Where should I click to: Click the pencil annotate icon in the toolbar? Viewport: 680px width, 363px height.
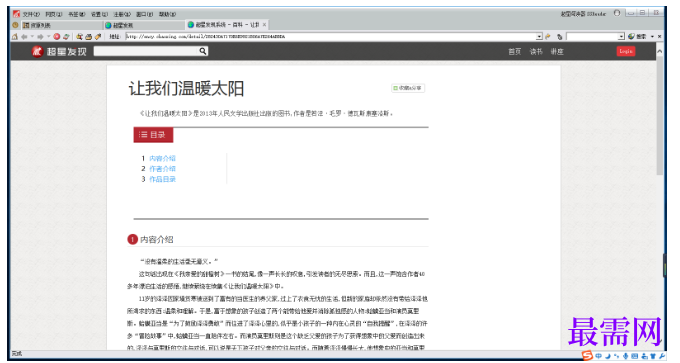[x=98, y=37]
